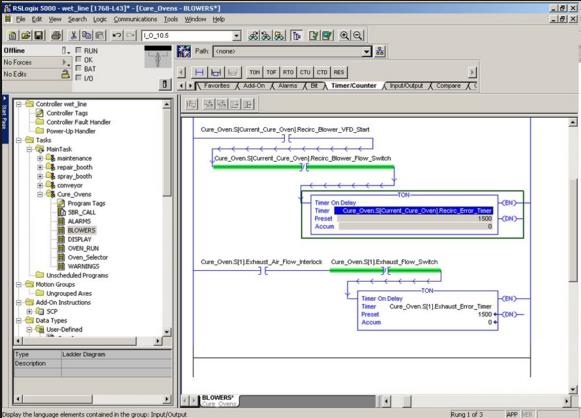Click the Paste toolbar icon
Image resolution: width=581 pixels, height=418 pixels.
(99, 36)
